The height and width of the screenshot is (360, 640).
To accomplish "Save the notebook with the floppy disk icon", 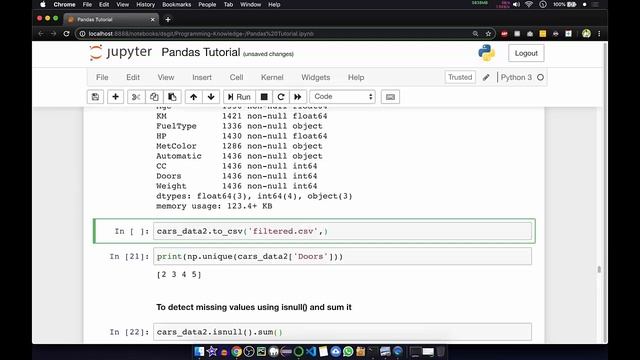I will tap(95, 97).
